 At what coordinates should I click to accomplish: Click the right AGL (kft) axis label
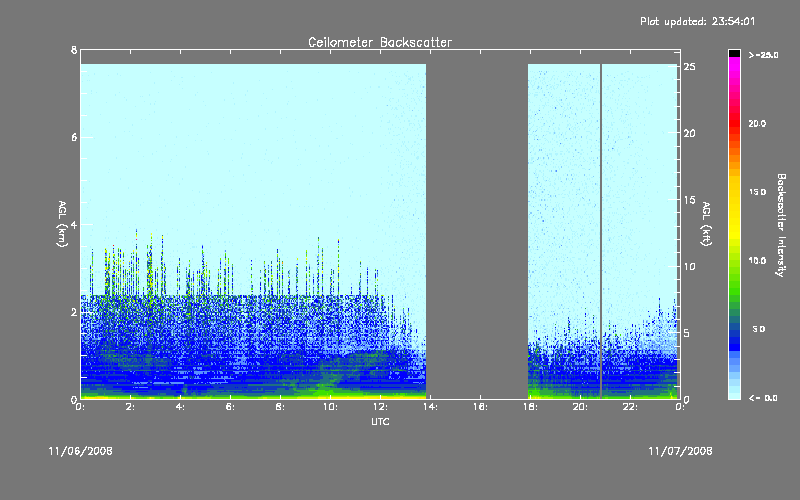706,224
